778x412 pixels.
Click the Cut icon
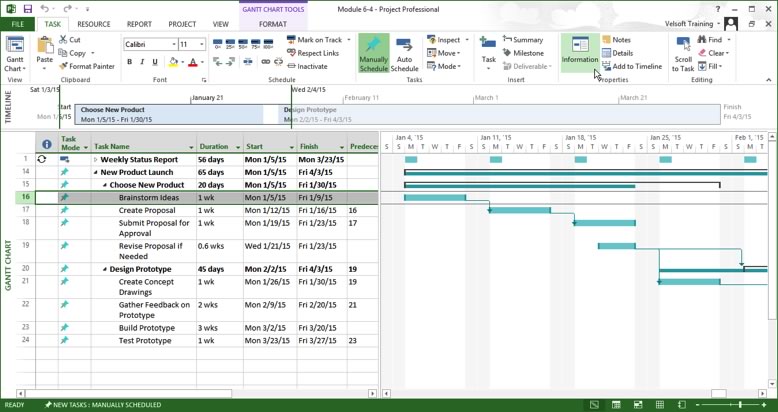tap(69, 40)
